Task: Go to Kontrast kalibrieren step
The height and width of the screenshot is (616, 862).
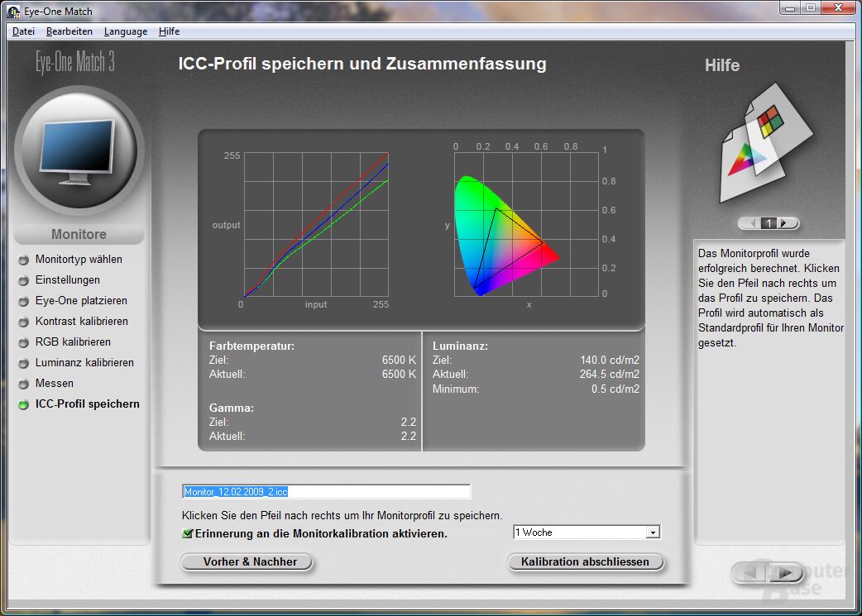Action: [81, 321]
